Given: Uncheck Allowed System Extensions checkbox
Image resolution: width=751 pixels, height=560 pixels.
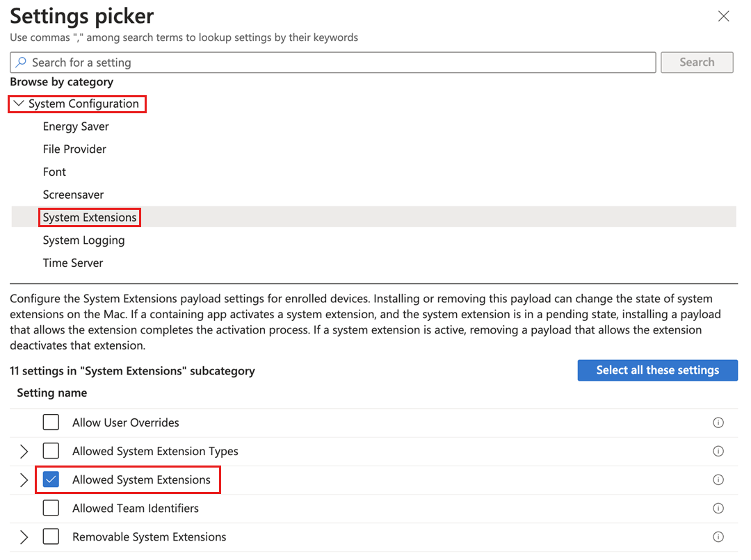Looking at the screenshot, I should click(51, 479).
